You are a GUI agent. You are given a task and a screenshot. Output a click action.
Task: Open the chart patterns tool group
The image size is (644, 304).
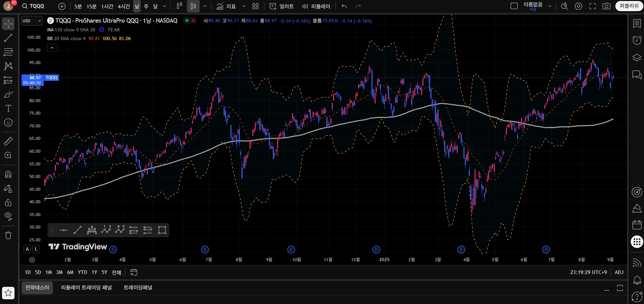click(x=8, y=66)
